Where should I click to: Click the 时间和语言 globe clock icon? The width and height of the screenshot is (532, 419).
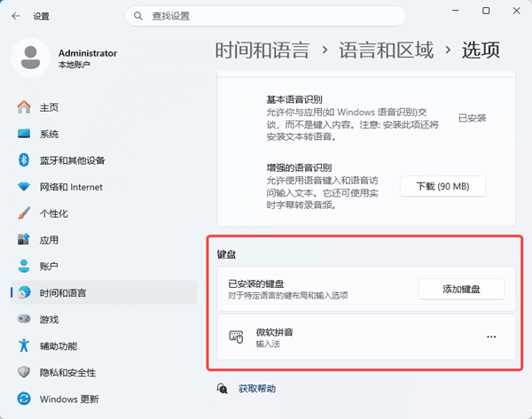pos(24,292)
